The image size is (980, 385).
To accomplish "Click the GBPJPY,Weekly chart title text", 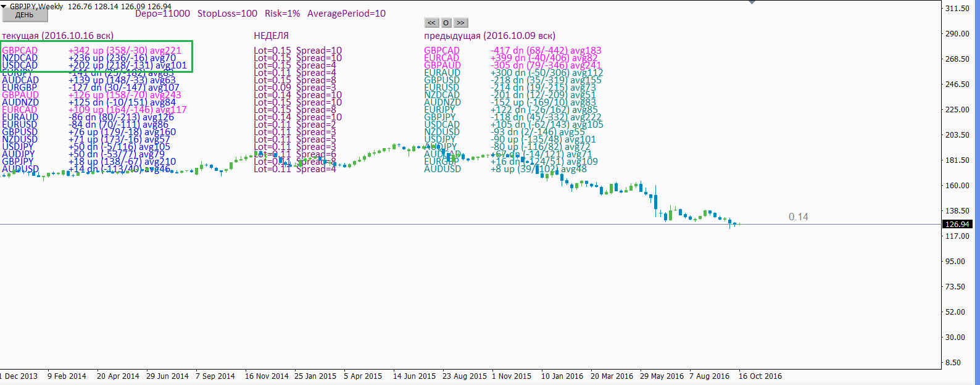I will (x=36, y=7).
